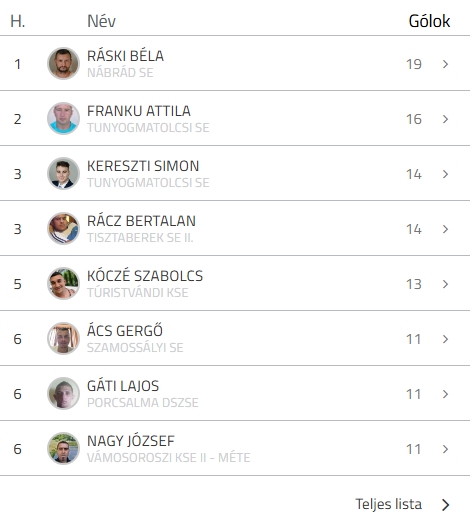Image resolution: width=474 pixels, height=512 pixels.
Task: Open Rácz Bertalan's avatar image
Action: pos(63,228)
